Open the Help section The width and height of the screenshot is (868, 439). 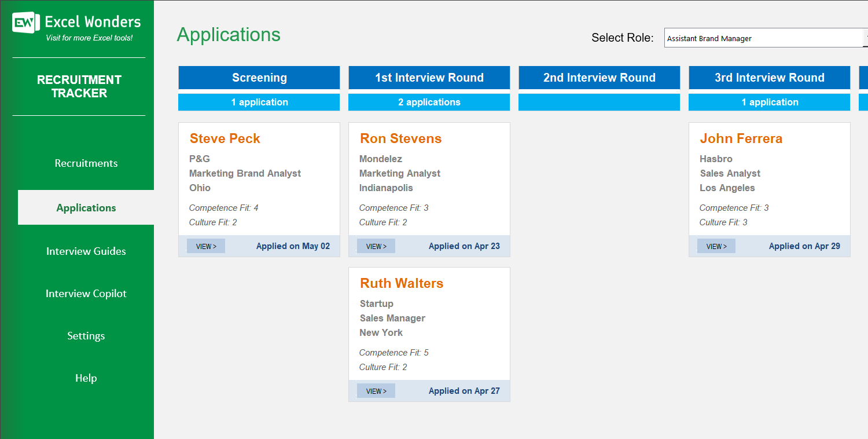point(86,378)
